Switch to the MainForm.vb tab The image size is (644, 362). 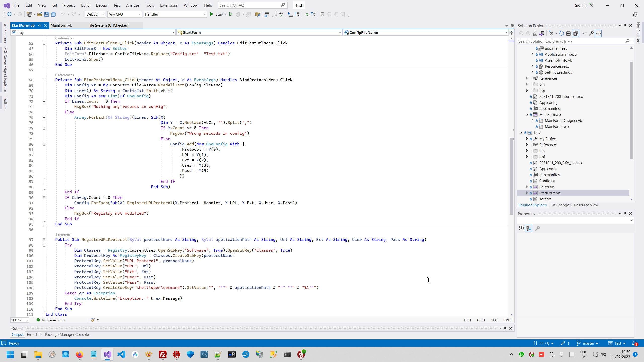pyautogui.click(x=61, y=25)
